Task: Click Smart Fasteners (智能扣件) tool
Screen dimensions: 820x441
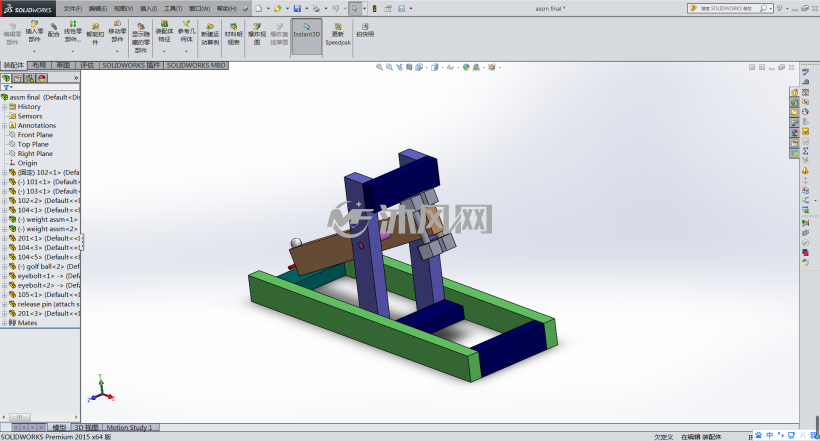Action: pyautogui.click(x=95, y=33)
